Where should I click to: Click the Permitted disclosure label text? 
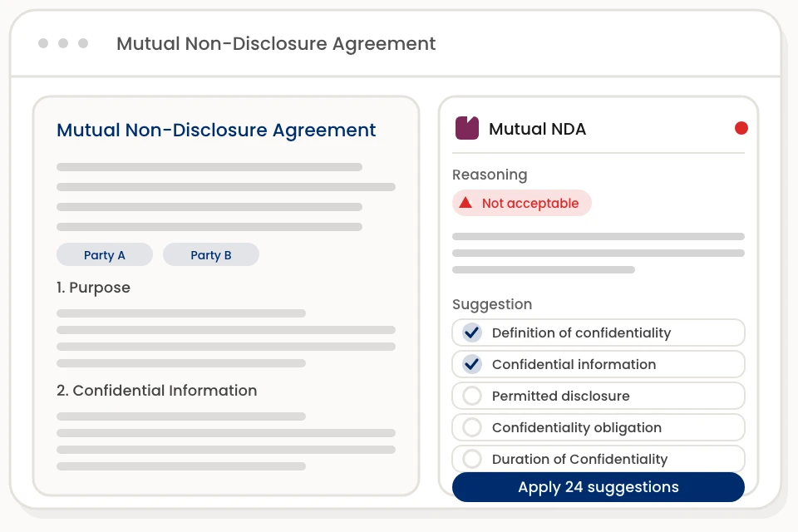560,396
